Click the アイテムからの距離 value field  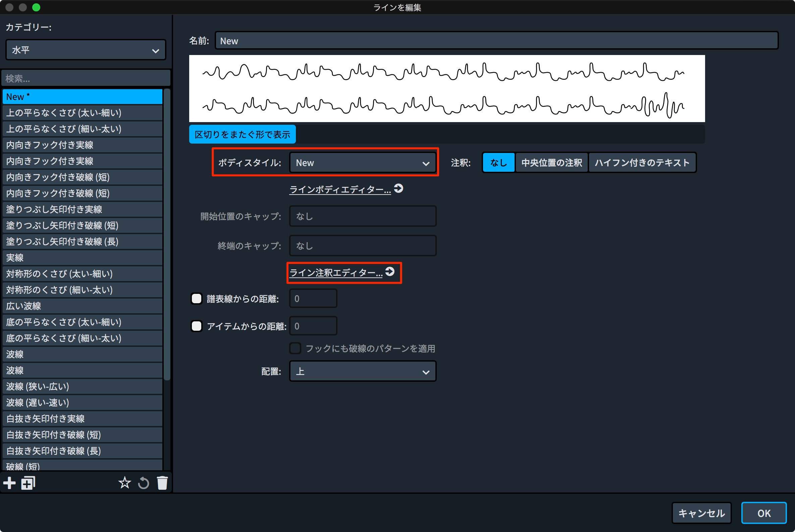click(x=313, y=326)
